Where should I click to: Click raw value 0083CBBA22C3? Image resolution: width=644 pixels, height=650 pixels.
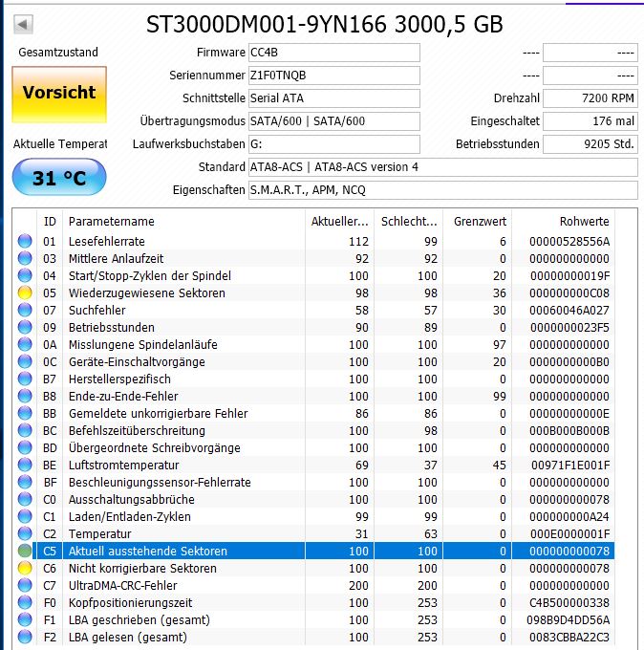point(569,638)
